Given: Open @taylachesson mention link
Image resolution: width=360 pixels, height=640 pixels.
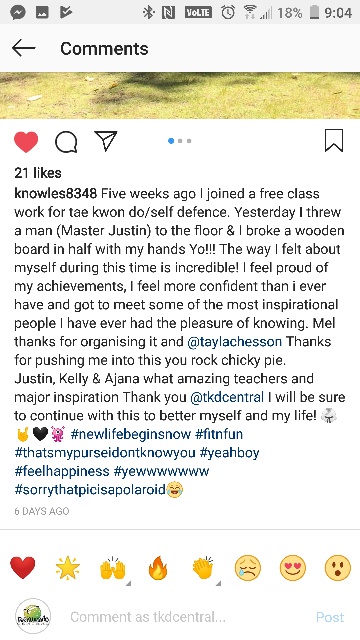Looking at the screenshot, I should coord(234,342).
